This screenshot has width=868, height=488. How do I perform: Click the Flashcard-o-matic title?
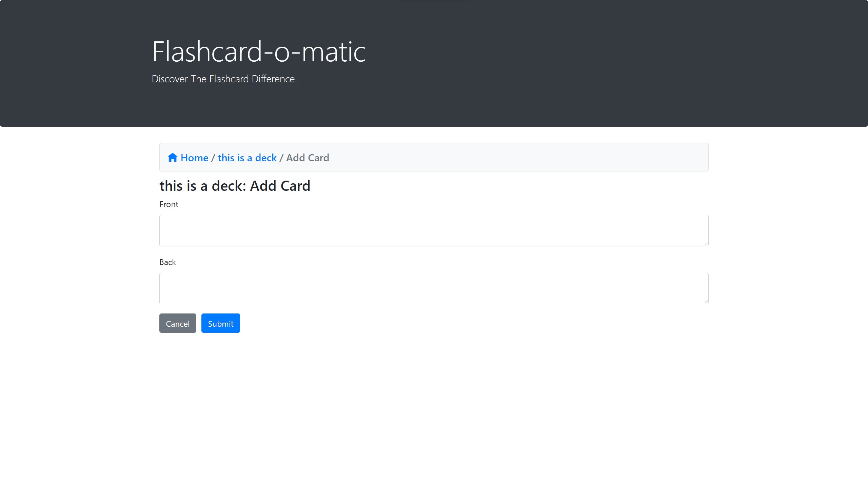tap(259, 52)
